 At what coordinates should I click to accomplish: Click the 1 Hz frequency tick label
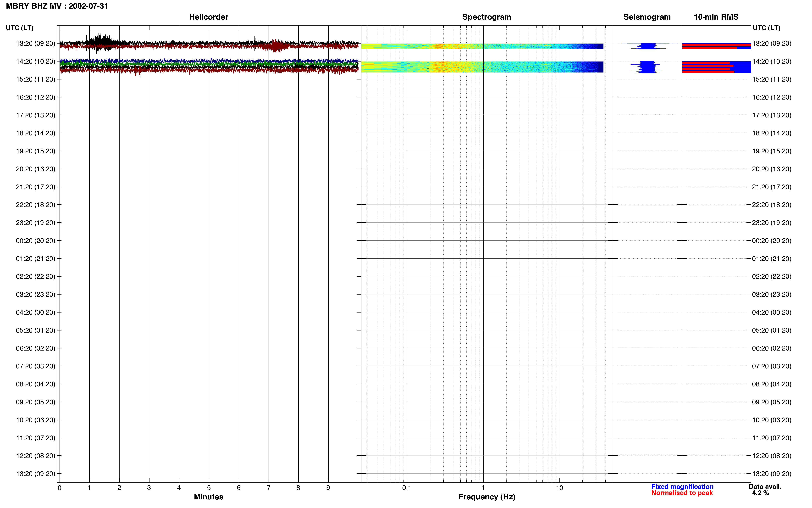(x=483, y=488)
